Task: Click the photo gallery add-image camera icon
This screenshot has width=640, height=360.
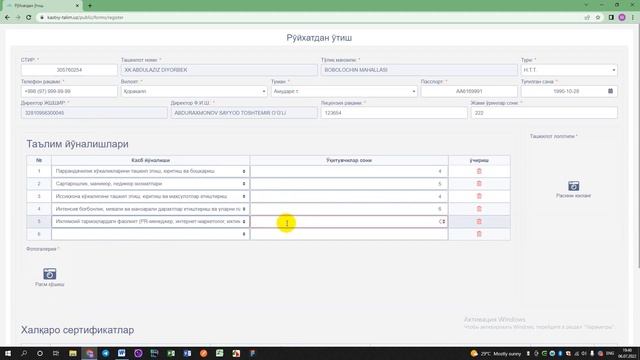Action: (x=50, y=273)
